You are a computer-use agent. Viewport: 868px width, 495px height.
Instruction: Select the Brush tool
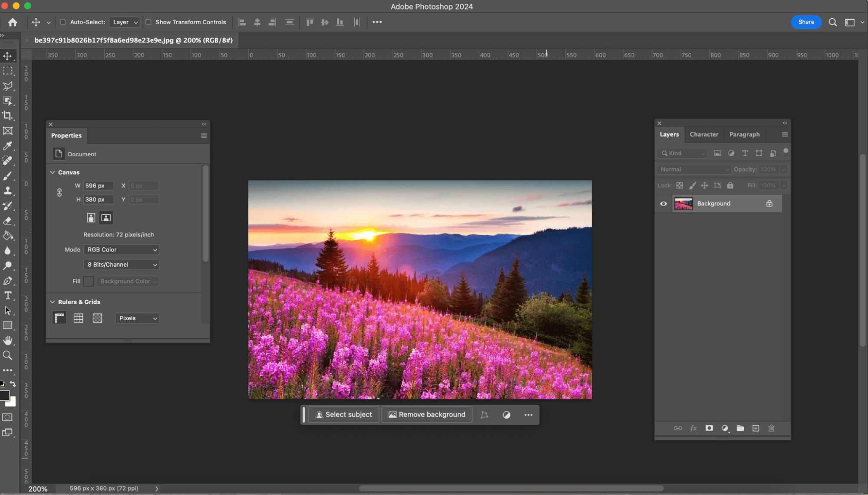pyautogui.click(x=7, y=176)
